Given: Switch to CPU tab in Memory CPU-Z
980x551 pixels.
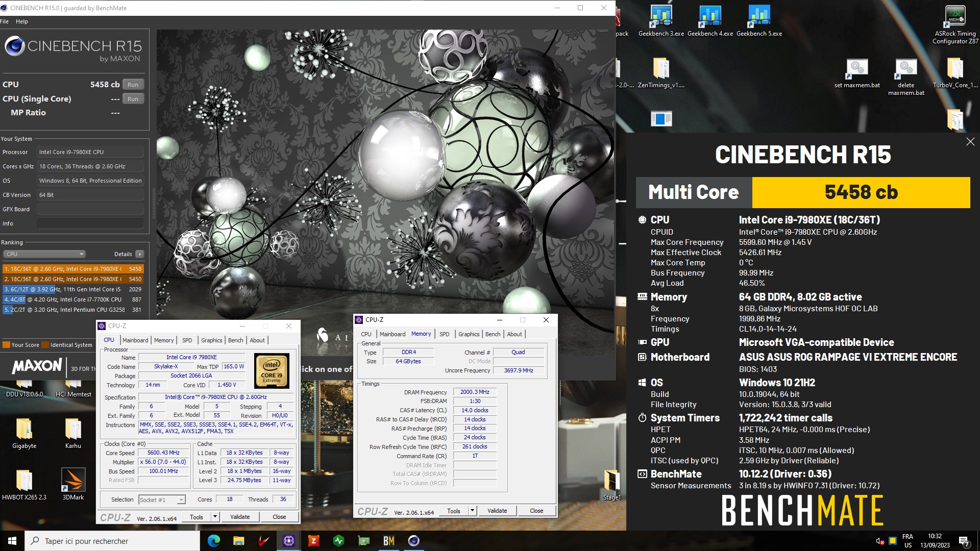Looking at the screenshot, I should [366, 334].
